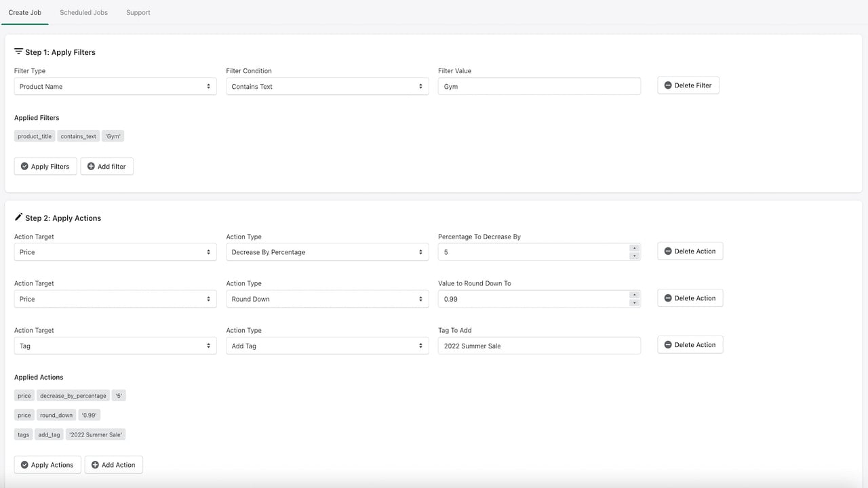Click the plus icon on Add Action
Screen dimensions: 868x488
(x=95, y=464)
